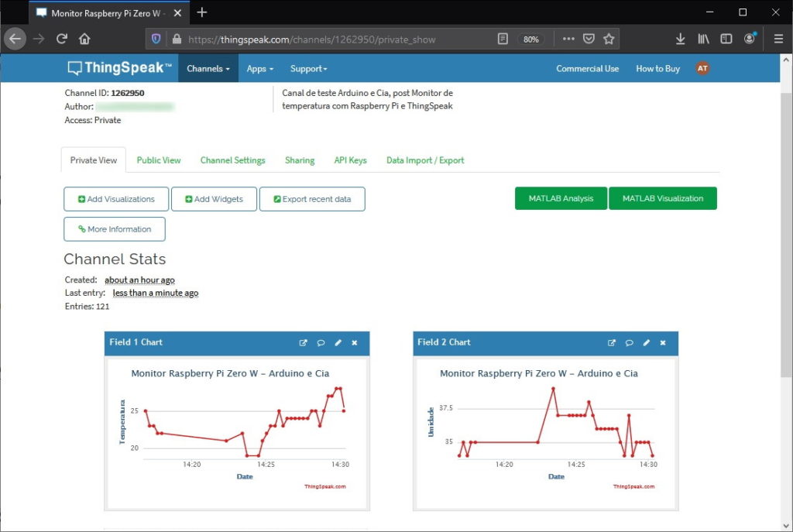The image size is (793, 532).
Task: Close the Monitor Raspberry Pi tab
Action: (x=177, y=13)
